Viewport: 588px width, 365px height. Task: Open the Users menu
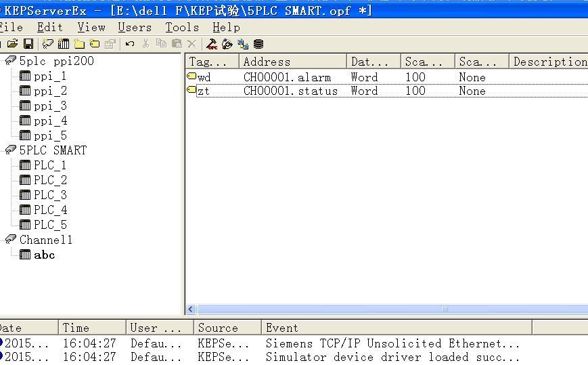click(135, 27)
